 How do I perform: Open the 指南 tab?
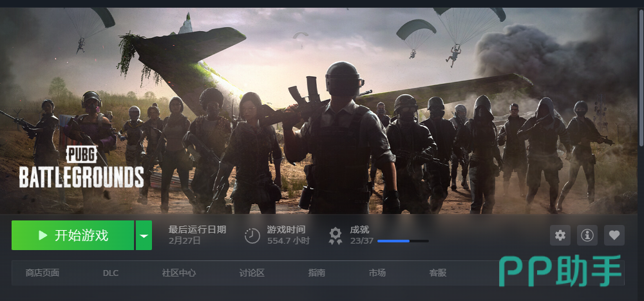317,273
